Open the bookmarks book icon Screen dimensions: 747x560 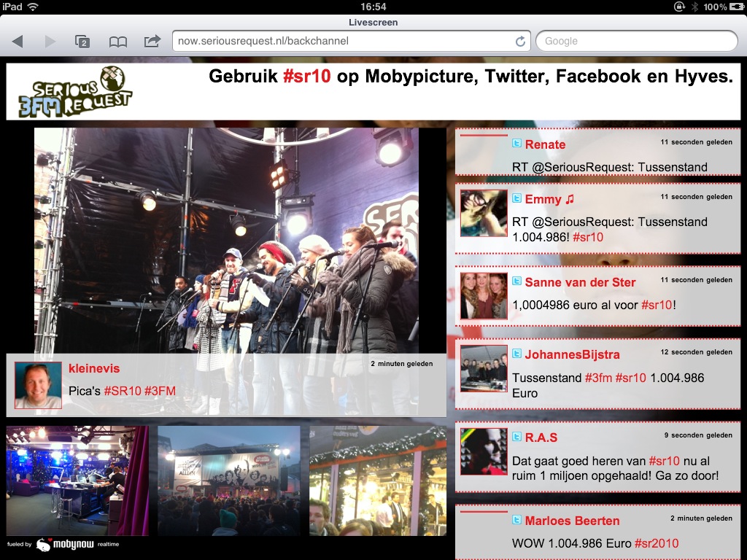(x=117, y=42)
